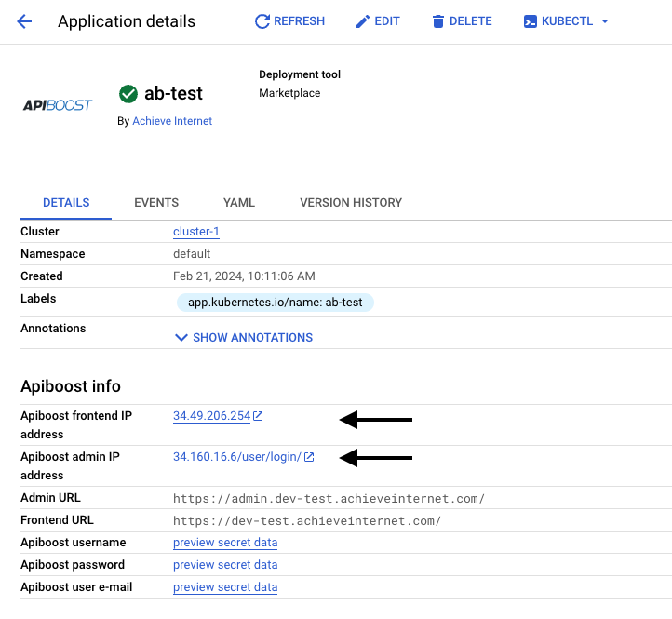The height and width of the screenshot is (619, 672).
Task: Click the 'ab-test' application name heading
Action: (173, 93)
